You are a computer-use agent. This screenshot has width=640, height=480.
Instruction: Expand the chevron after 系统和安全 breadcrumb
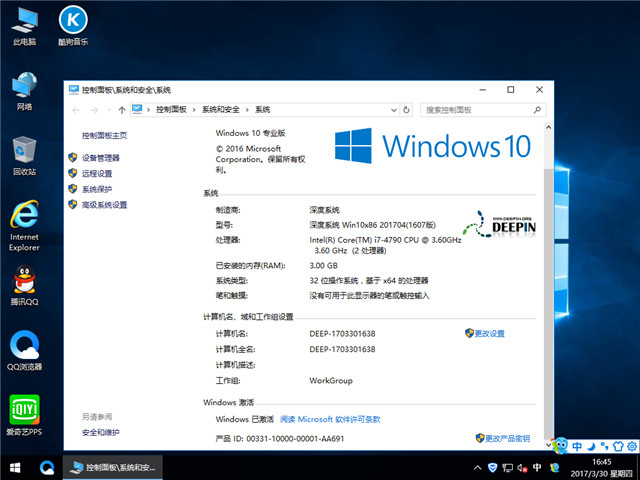pyautogui.click(x=247, y=110)
